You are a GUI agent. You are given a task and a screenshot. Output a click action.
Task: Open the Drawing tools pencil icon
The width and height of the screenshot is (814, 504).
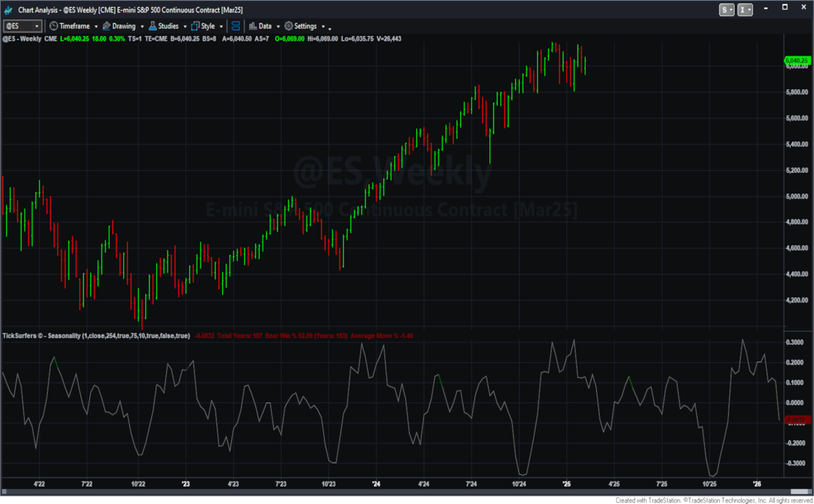click(x=106, y=26)
